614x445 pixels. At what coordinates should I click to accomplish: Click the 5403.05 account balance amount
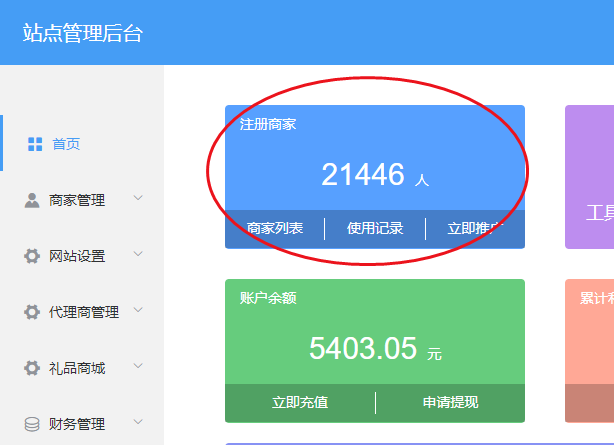coord(362,348)
